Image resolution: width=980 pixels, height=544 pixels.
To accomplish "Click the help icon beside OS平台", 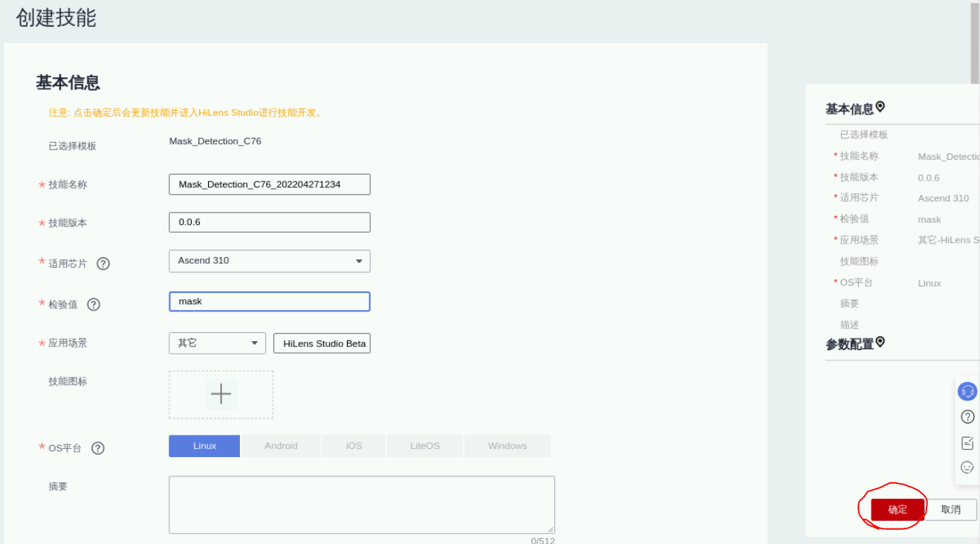I will pos(97,448).
